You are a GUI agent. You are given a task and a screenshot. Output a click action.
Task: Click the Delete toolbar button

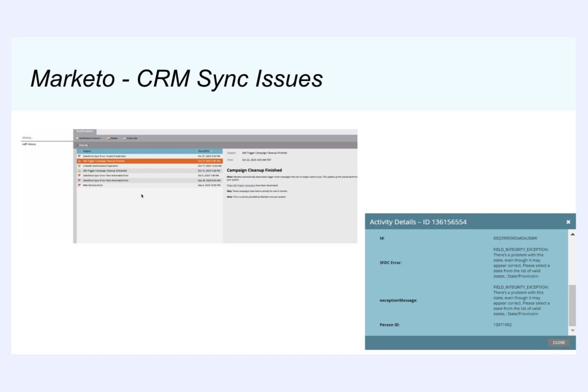[x=112, y=138]
